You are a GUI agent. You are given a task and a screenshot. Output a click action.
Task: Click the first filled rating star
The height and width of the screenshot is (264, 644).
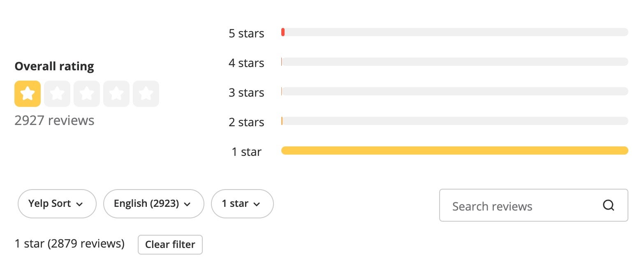click(28, 94)
